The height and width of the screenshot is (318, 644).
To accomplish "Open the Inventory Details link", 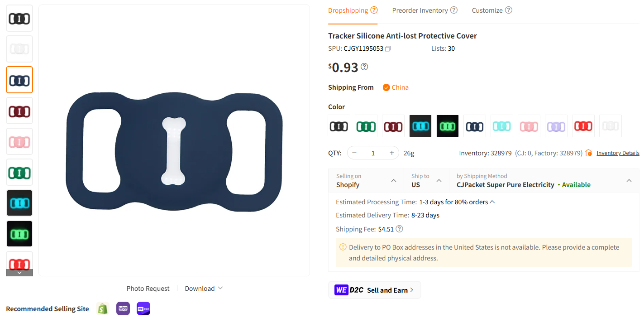I will point(618,153).
